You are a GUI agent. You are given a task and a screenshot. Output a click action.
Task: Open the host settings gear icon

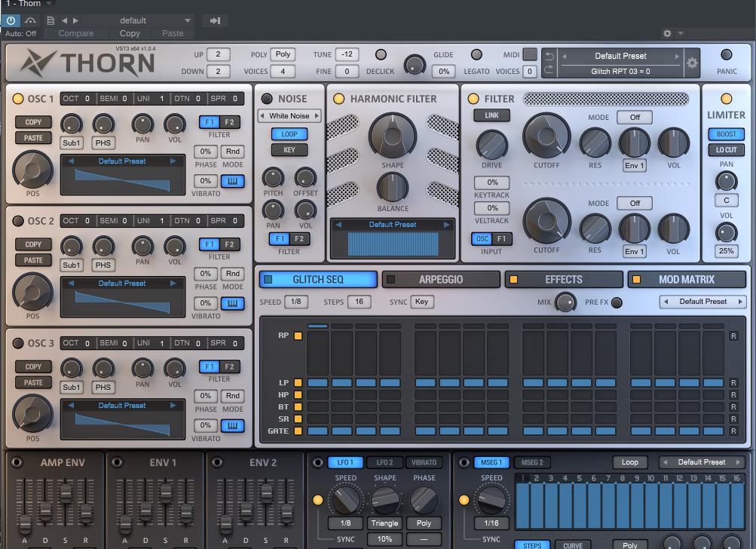coord(667,33)
